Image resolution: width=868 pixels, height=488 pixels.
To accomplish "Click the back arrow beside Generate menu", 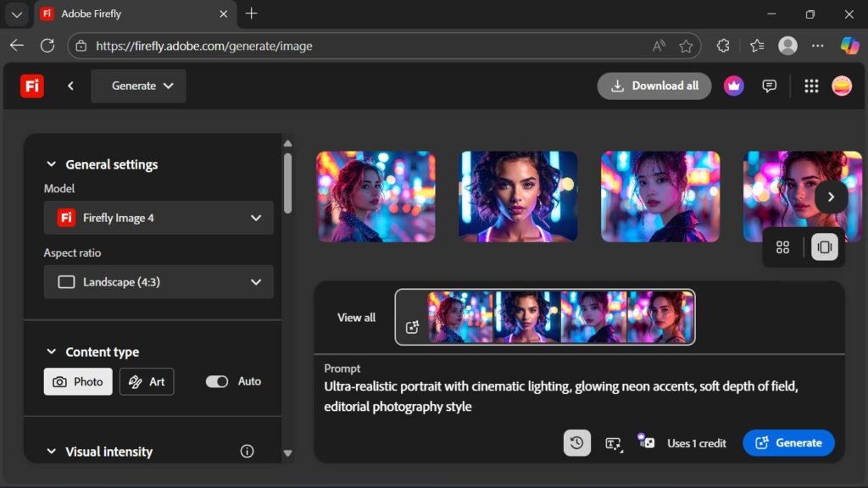I will tap(71, 86).
